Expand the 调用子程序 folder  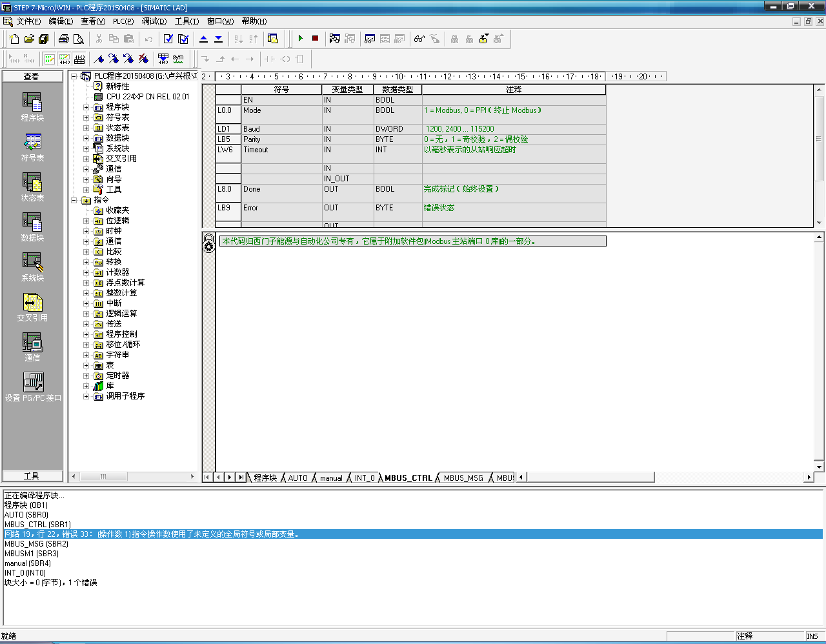point(86,396)
